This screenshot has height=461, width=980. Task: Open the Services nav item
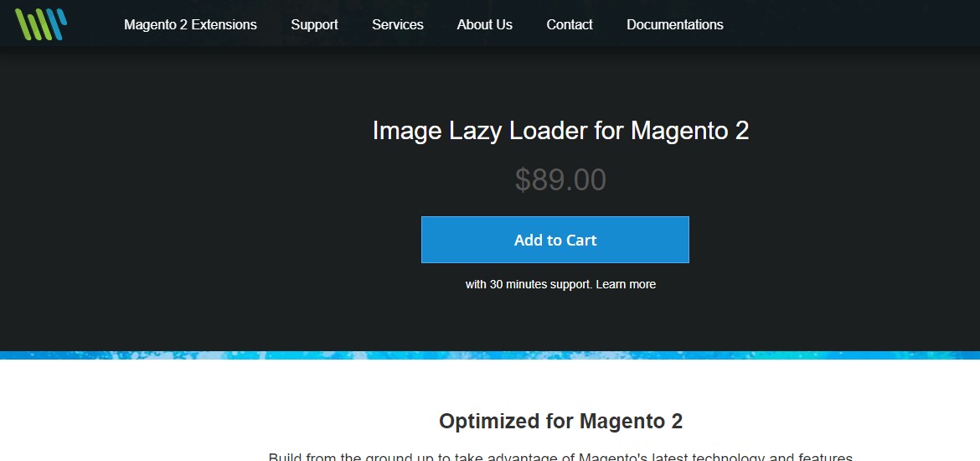(x=398, y=25)
